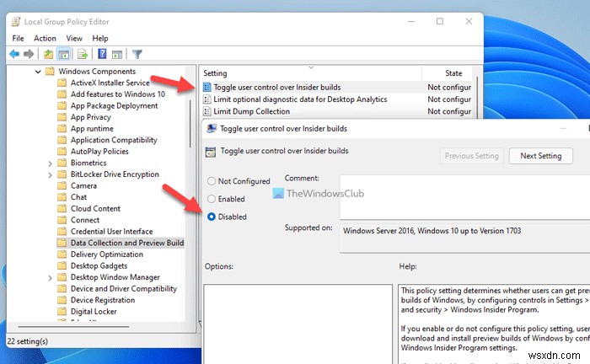Maximize the Local Group Policy Editor window
The height and width of the screenshot is (364, 590).
(x=439, y=21)
